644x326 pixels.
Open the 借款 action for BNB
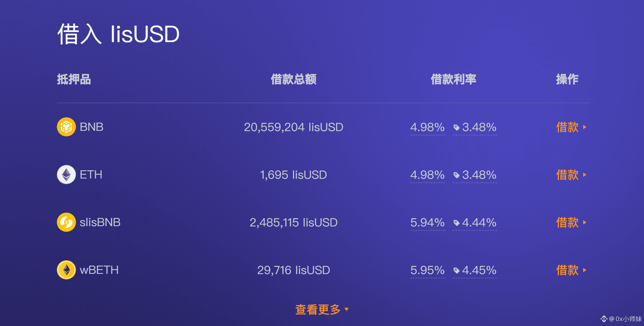pos(571,127)
